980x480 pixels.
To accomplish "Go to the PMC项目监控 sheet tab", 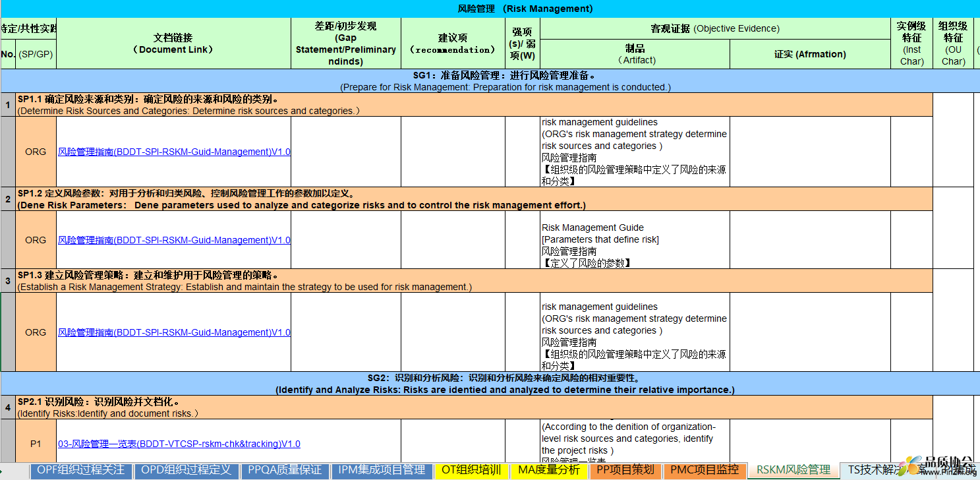I will click(x=705, y=470).
